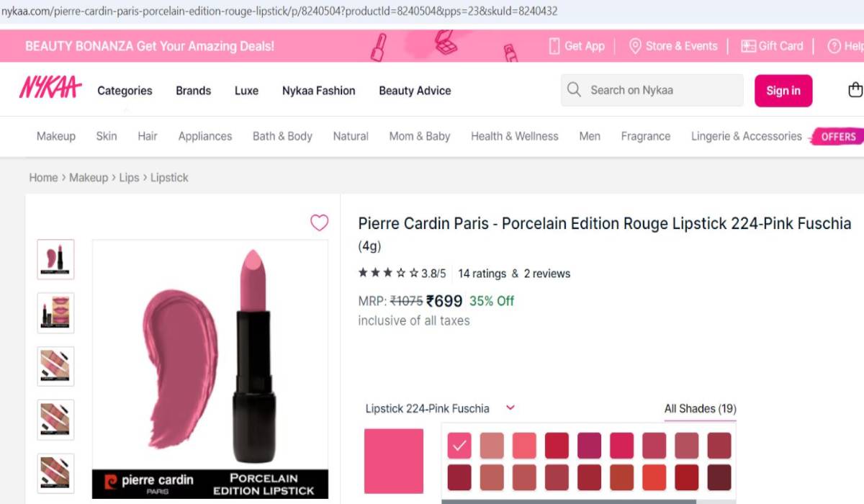Open the Fragrance category tab

[645, 136]
